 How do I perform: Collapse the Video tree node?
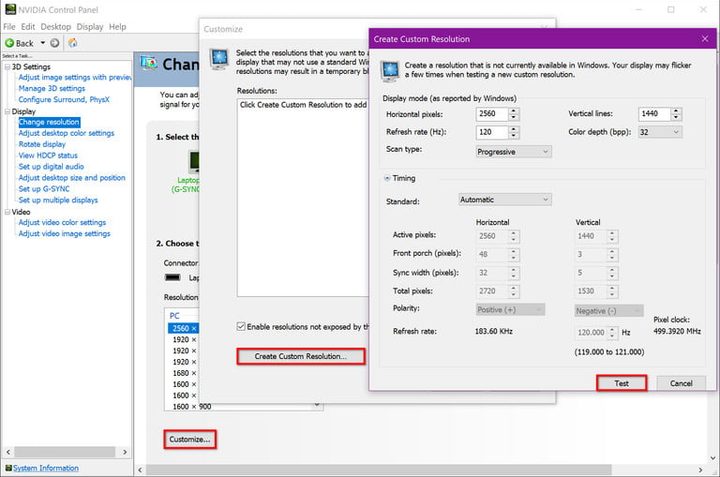point(7,212)
